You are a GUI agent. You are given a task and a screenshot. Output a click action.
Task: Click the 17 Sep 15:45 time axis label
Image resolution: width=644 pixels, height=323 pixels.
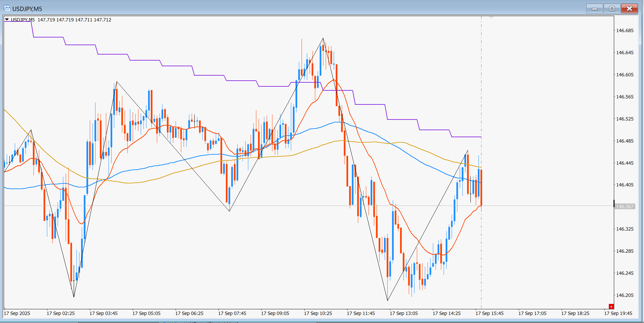(490, 313)
